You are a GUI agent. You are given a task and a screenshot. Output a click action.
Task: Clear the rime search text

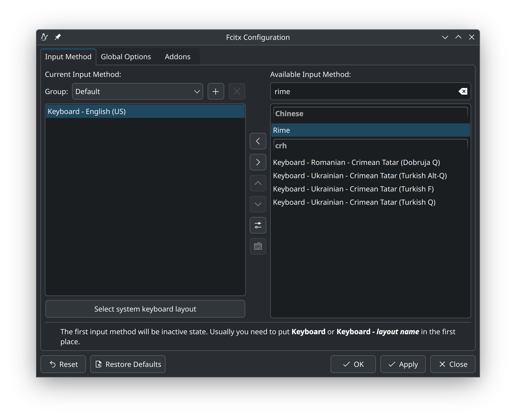[x=463, y=91]
